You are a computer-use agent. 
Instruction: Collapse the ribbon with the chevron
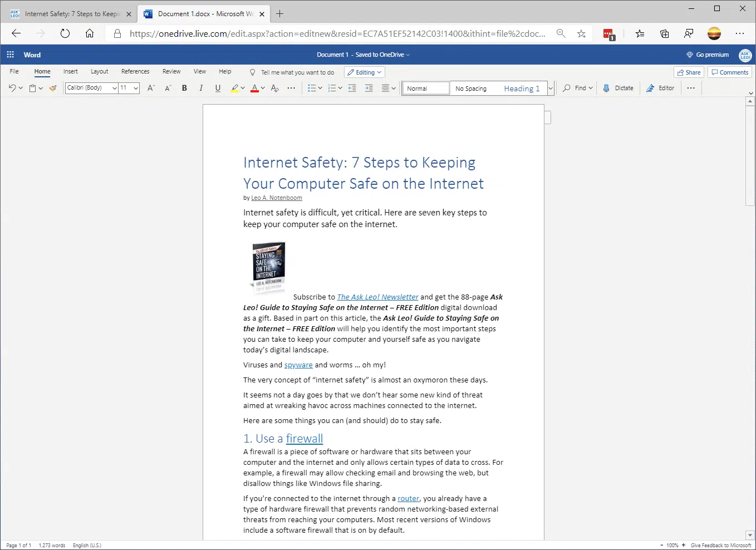point(750,93)
